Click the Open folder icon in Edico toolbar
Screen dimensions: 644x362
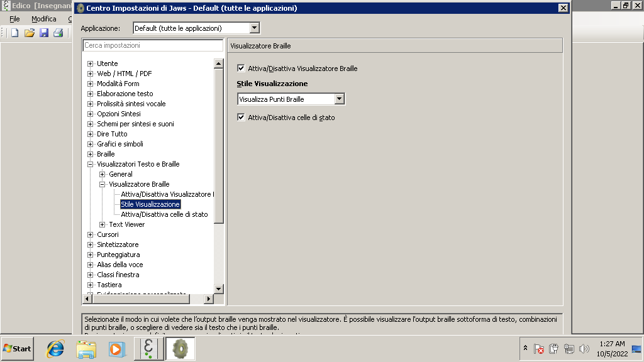point(29,33)
